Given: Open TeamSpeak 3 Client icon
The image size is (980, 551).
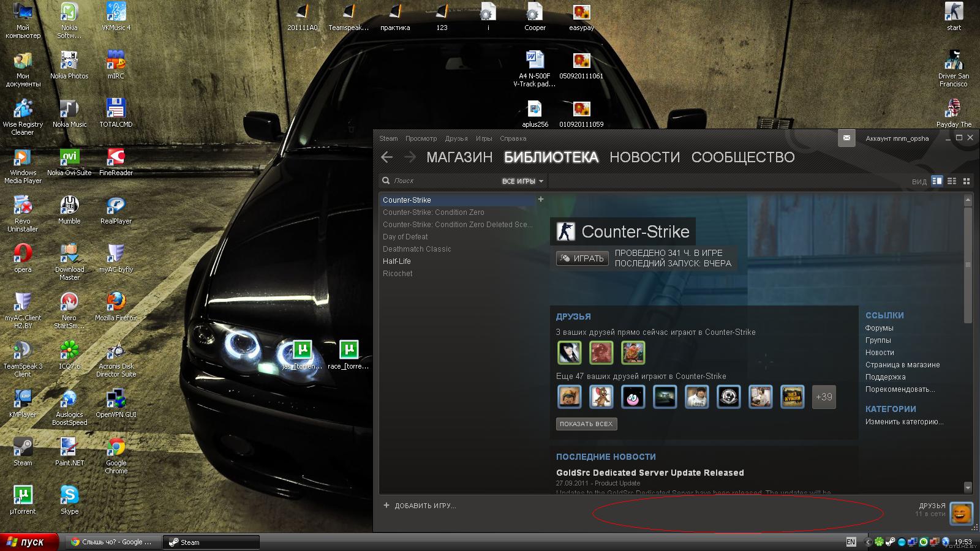Looking at the screenshot, I should 23,359.
